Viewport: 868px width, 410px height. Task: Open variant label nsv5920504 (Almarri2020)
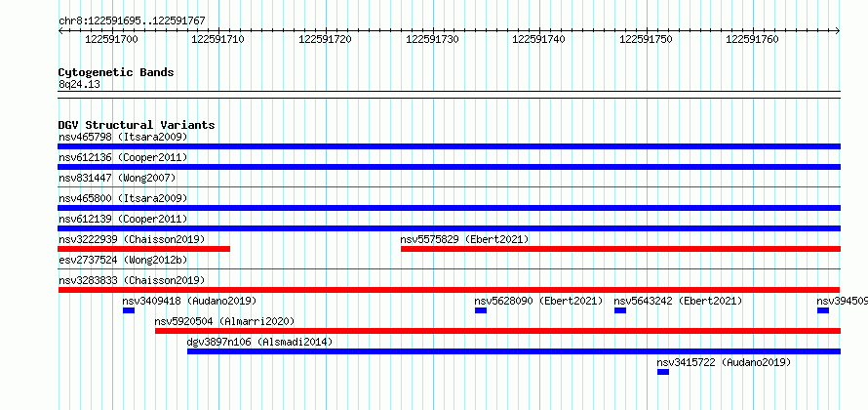(x=224, y=321)
